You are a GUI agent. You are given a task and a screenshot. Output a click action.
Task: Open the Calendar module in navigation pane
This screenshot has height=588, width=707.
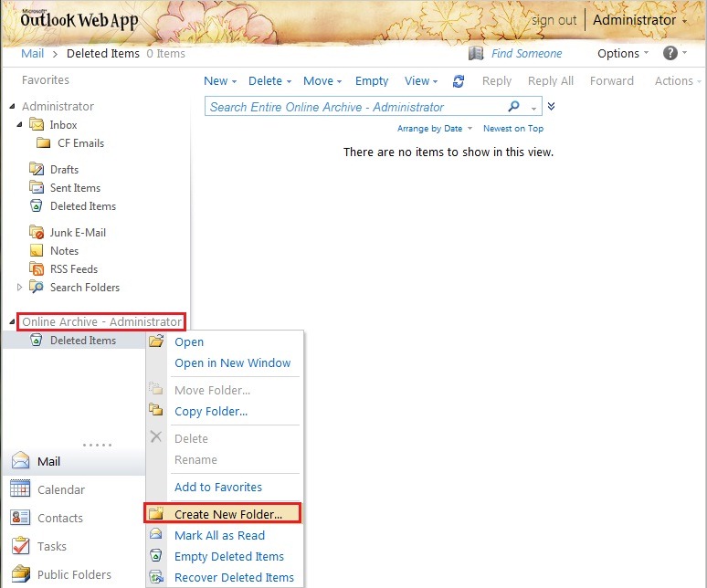[x=60, y=489]
